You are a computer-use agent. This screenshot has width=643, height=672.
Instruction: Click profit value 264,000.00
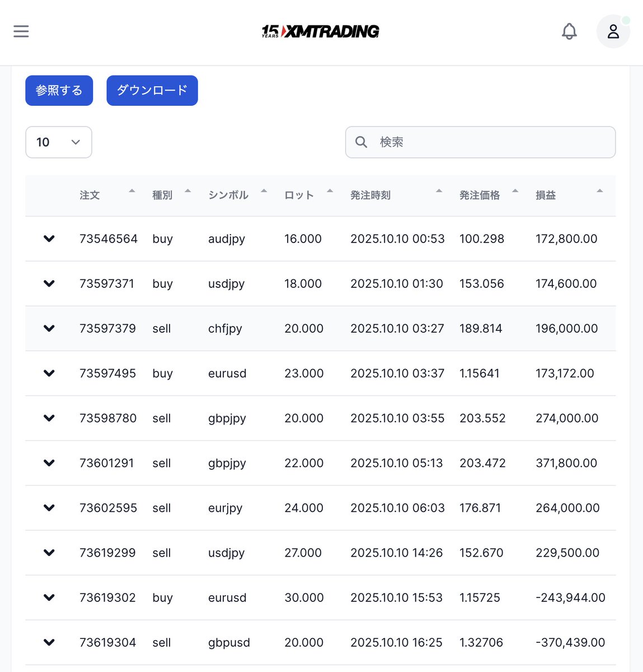[567, 507]
